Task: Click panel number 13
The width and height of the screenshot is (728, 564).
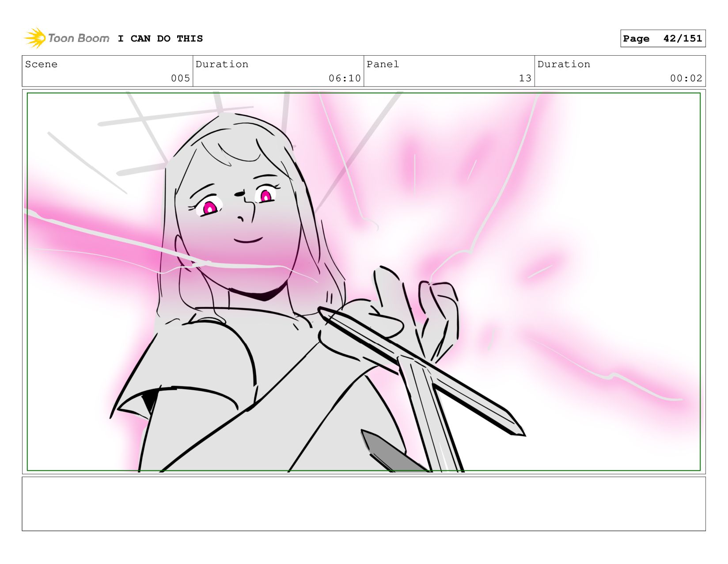Action: coord(525,78)
